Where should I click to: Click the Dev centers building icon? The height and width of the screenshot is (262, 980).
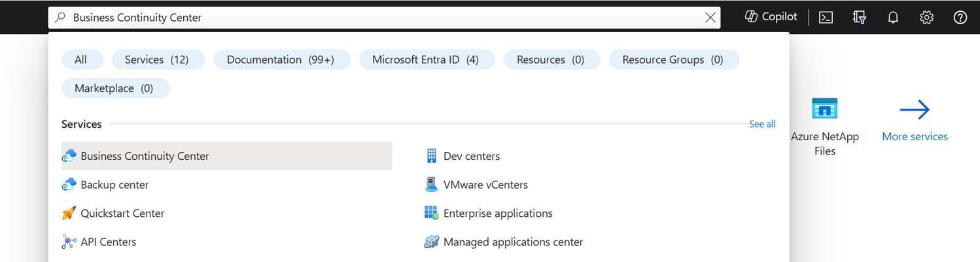click(431, 156)
